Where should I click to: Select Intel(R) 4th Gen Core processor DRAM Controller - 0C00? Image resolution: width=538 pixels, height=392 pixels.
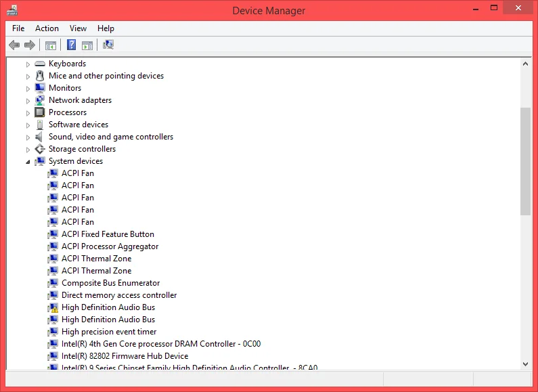(161, 344)
